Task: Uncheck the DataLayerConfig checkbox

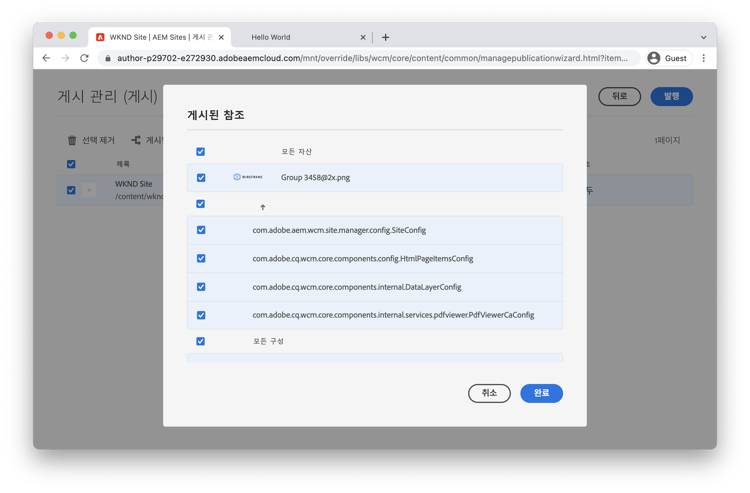Action: tap(201, 287)
